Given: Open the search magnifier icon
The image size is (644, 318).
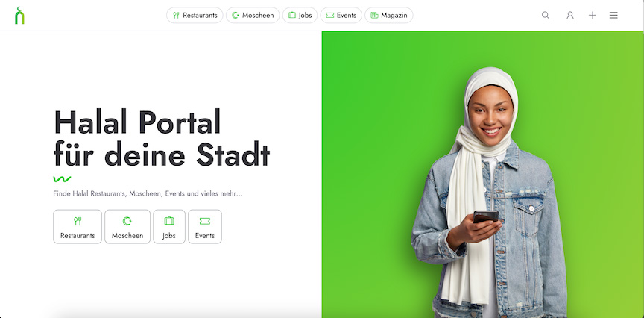Looking at the screenshot, I should tap(546, 15).
